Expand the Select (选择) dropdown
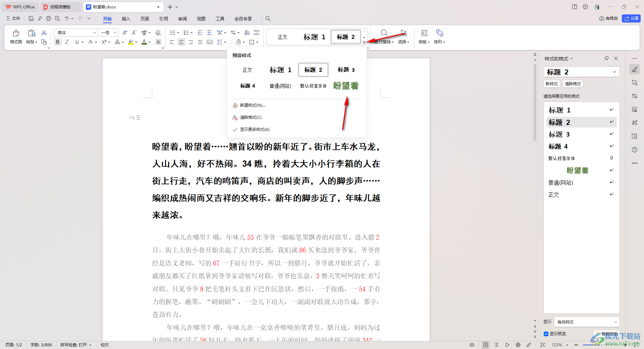The image size is (644, 349). click(404, 42)
